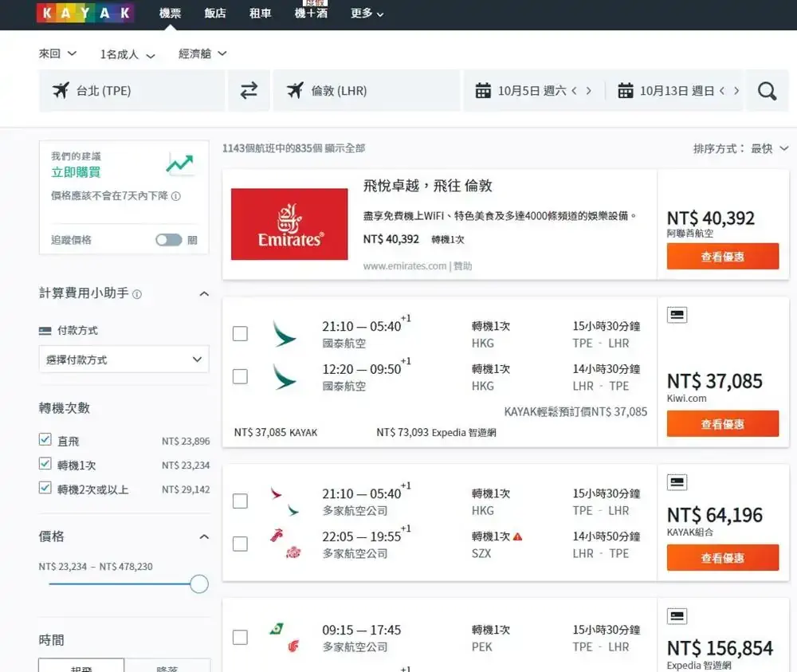Select the 機+酒 tab
This screenshot has width=797, height=672.
point(311,14)
